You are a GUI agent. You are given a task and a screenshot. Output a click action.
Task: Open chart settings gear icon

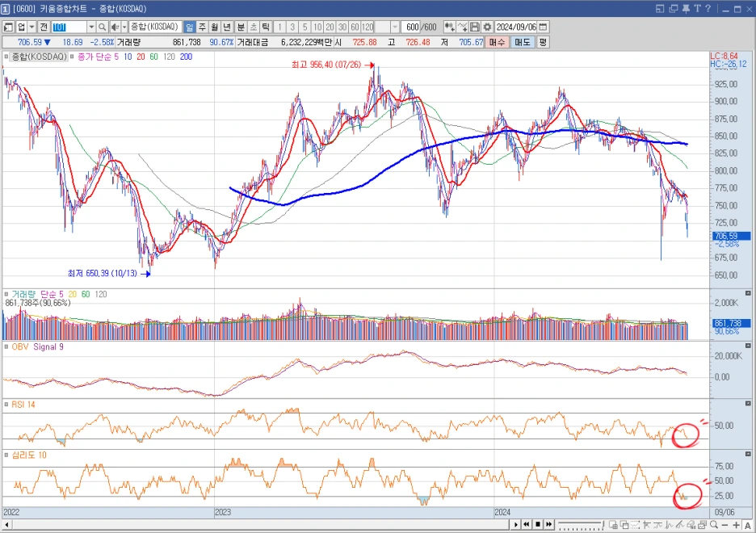487,27
